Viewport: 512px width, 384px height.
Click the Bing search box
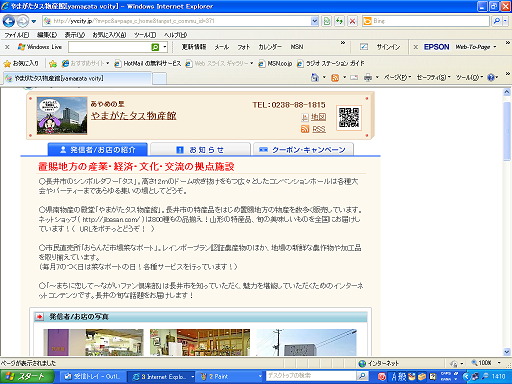tap(426, 21)
